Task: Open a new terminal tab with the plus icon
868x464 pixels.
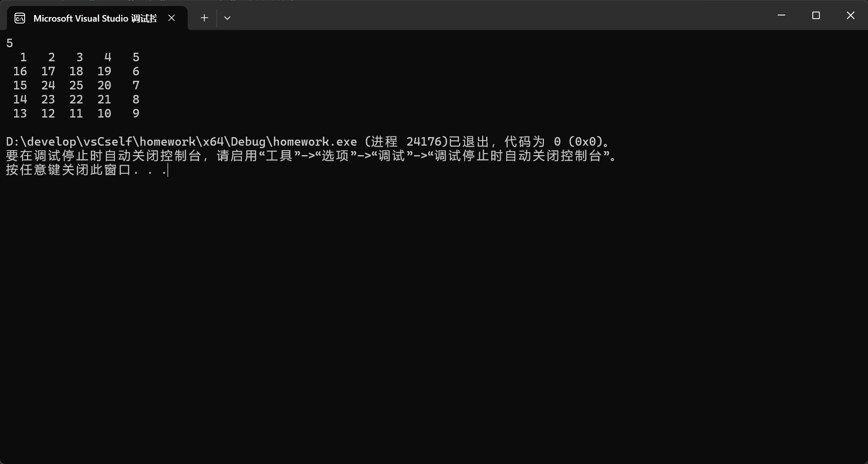Action: click(204, 18)
